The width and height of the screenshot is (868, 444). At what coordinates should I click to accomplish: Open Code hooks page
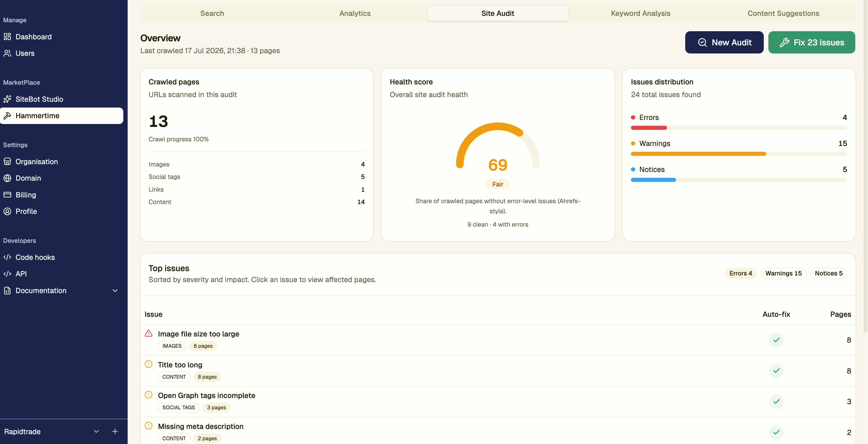coord(62,257)
